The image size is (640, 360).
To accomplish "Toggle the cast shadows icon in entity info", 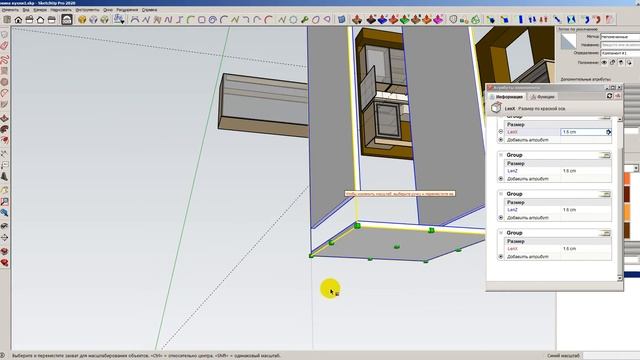I will click(x=629, y=62).
